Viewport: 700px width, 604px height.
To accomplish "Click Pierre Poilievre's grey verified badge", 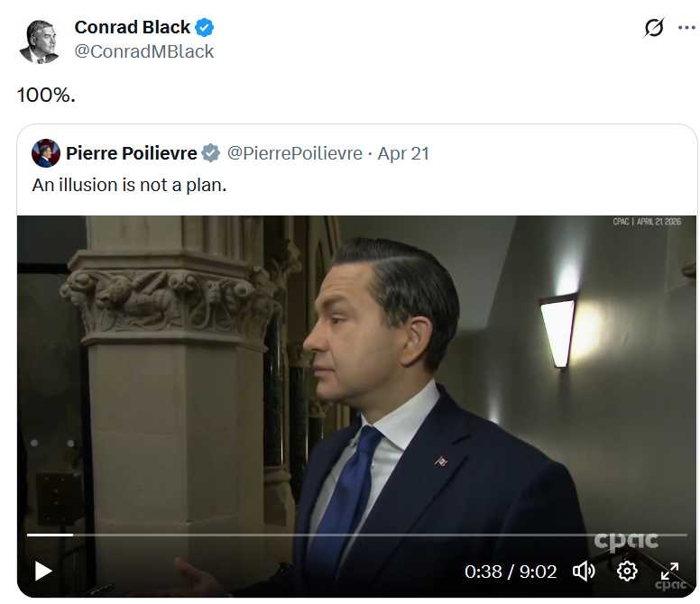I will 210,153.
